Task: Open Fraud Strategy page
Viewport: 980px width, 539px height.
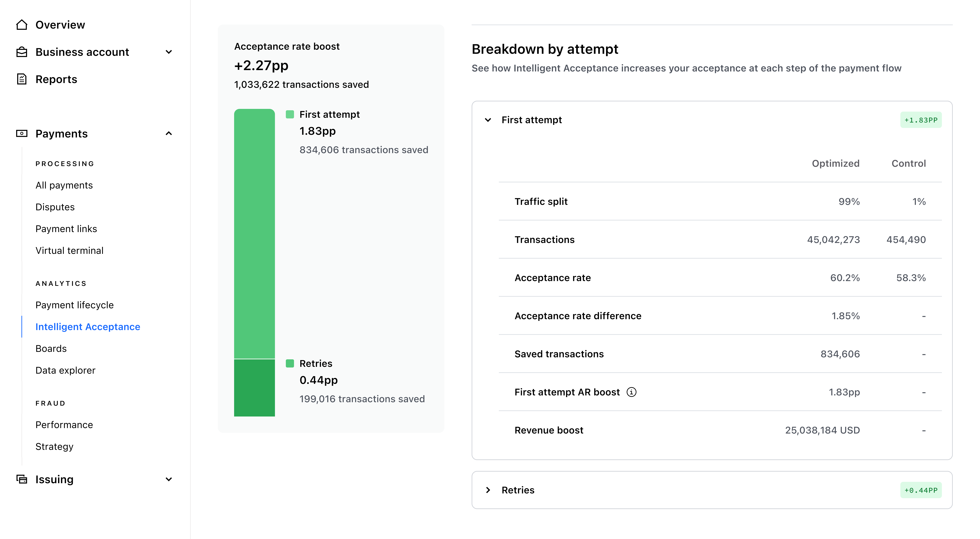Action: pyautogui.click(x=54, y=447)
